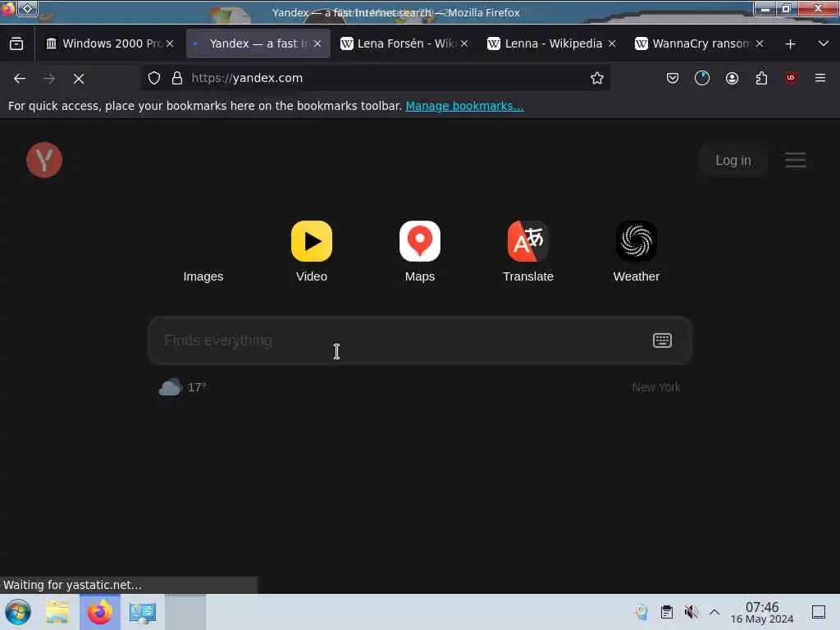Screen dimensions: 840x630
Task: Open the tracking protection shield panel
Action: [154, 78]
